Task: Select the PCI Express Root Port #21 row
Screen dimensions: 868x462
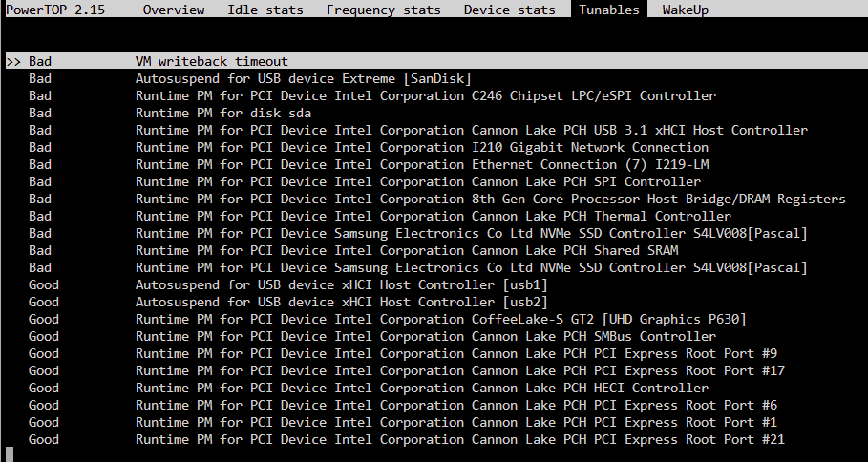Action: click(459, 439)
